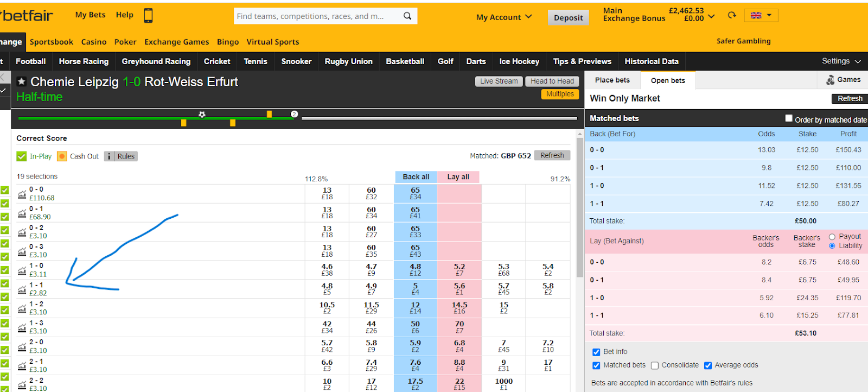
Task: Refresh the Win Only Market bets
Action: click(850, 99)
